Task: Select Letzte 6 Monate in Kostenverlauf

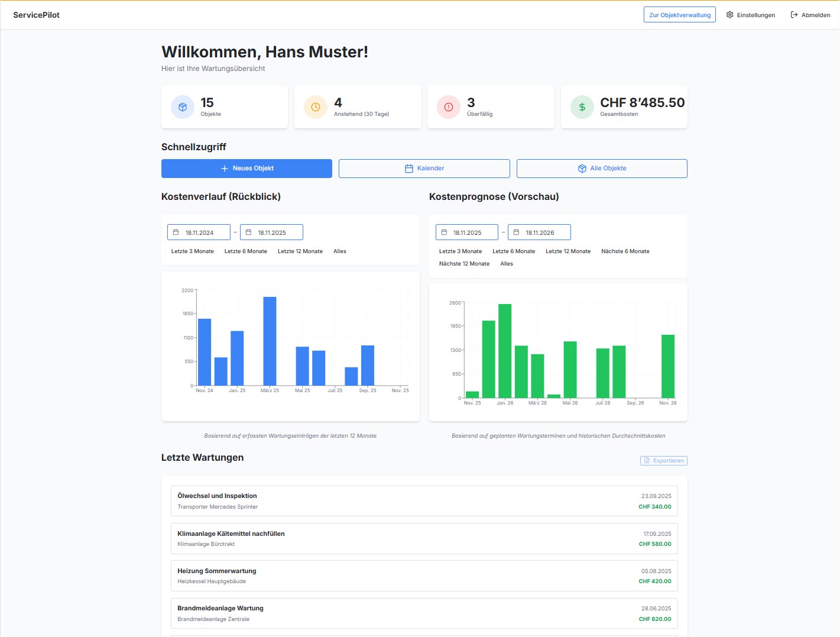Action: click(246, 251)
